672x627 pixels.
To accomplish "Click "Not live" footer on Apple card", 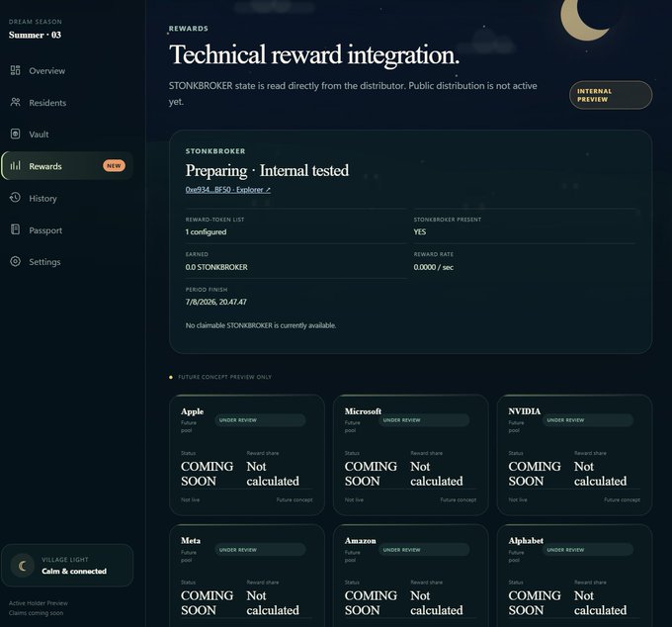I will [190, 499].
